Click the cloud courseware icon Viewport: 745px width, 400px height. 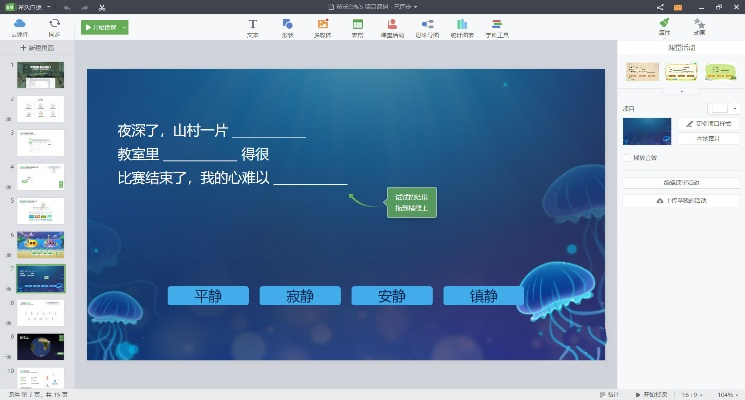point(20,26)
